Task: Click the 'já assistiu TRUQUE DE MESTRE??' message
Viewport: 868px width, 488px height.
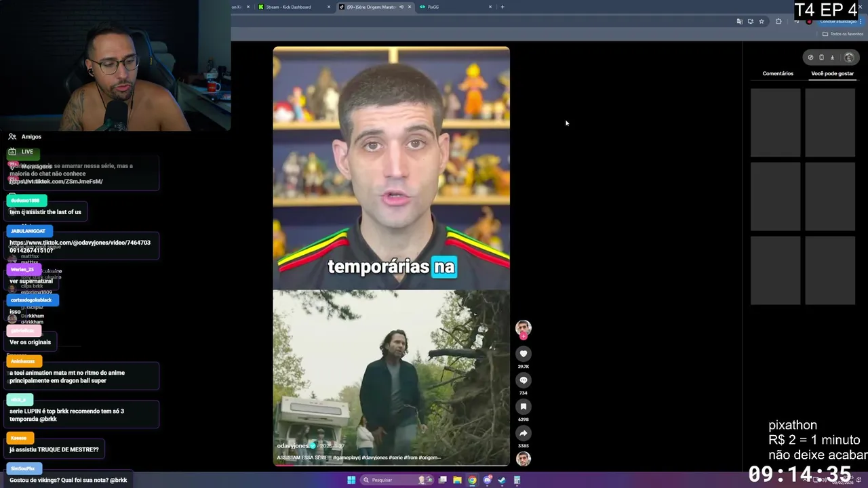Action: (x=54, y=449)
